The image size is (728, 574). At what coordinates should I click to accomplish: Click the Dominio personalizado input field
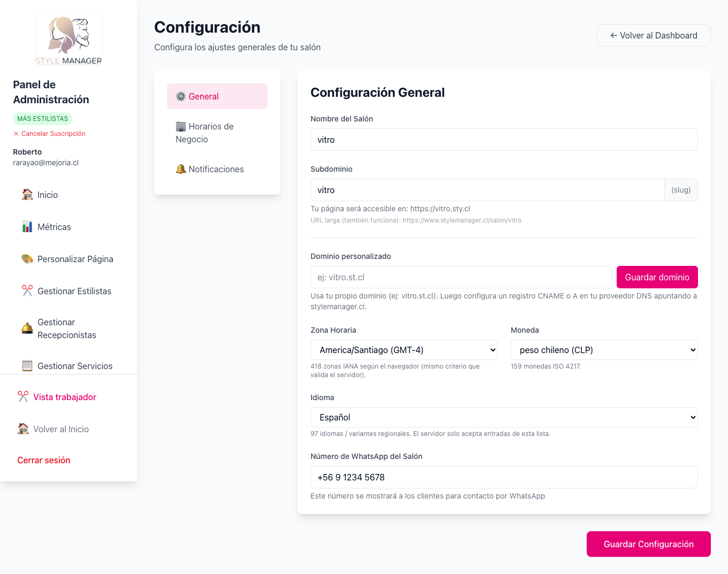coord(461,277)
